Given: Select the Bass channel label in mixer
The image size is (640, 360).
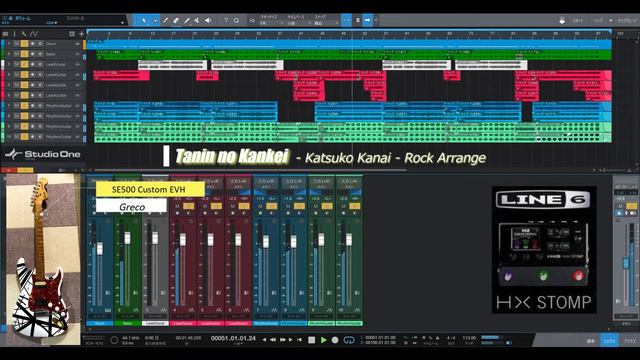Looking at the screenshot, I should click(x=127, y=323).
